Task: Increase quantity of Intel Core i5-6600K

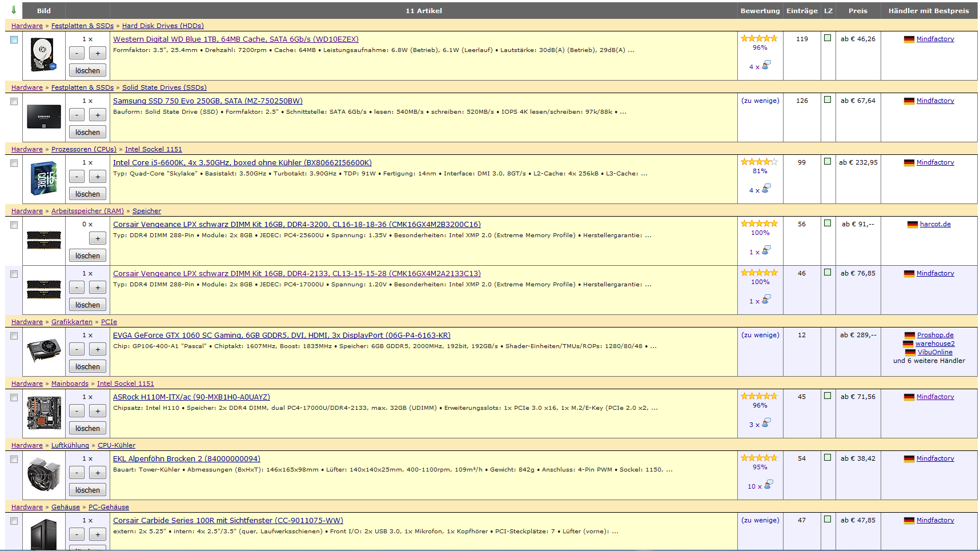Action: tap(98, 177)
